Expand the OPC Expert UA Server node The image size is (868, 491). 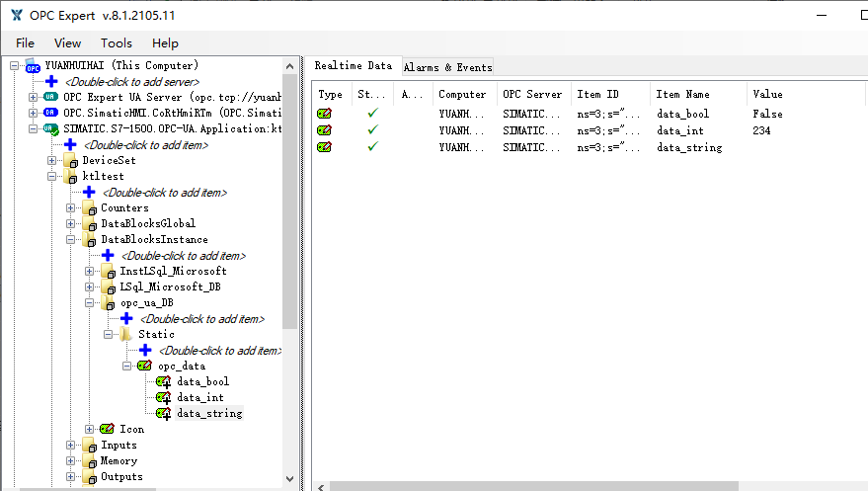[x=34, y=97]
